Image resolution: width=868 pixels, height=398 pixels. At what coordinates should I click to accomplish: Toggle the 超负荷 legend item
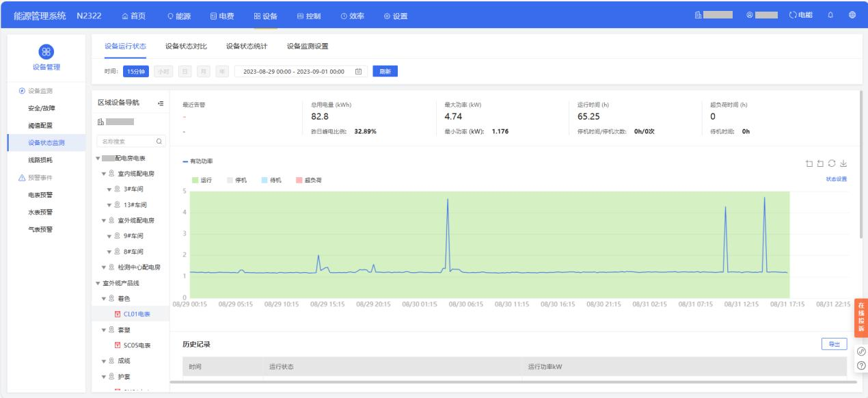tap(308, 180)
